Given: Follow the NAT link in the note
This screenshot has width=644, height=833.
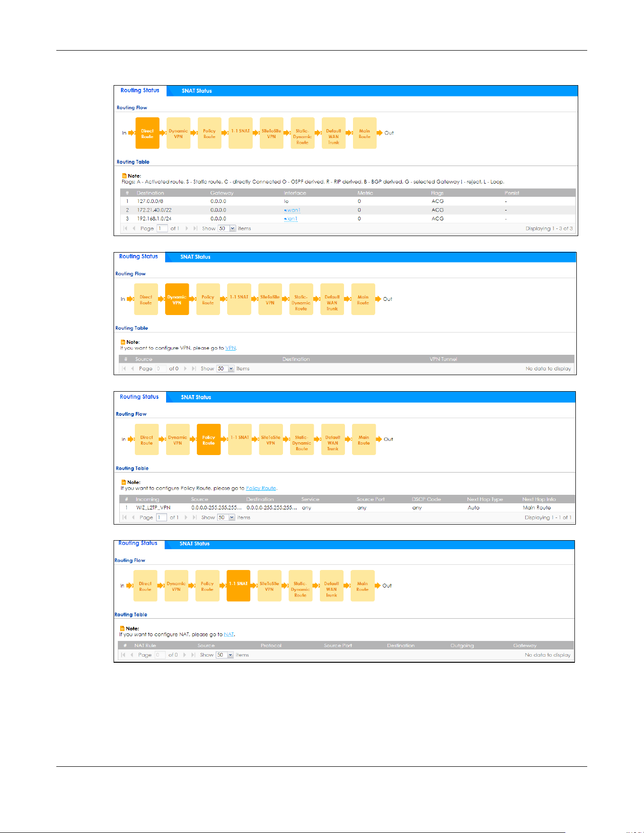Looking at the screenshot, I should pos(229,635).
